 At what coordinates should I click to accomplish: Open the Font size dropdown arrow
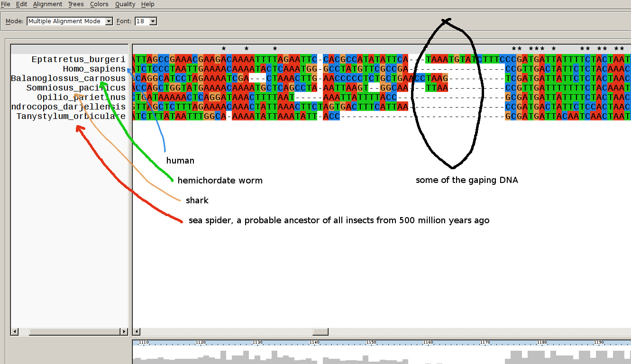click(x=153, y=21)
